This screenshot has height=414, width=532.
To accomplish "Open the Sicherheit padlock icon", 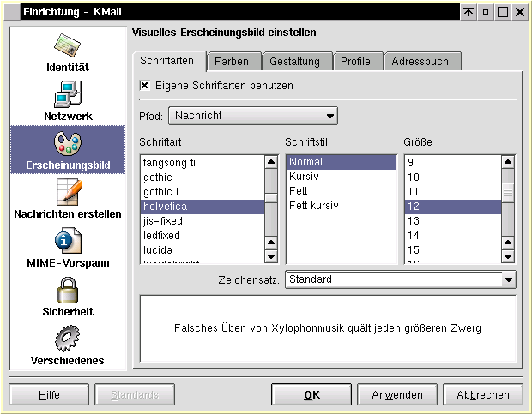I will click(x=68, y=290).
